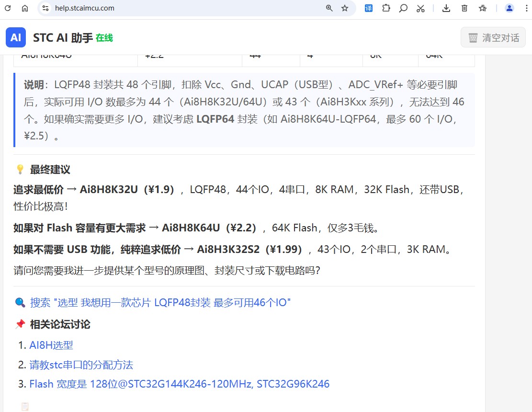Image resolution: width=532 pixels, height=412 pixels.
Task: Click the 最终建议 heading
Action: [50, 169]
